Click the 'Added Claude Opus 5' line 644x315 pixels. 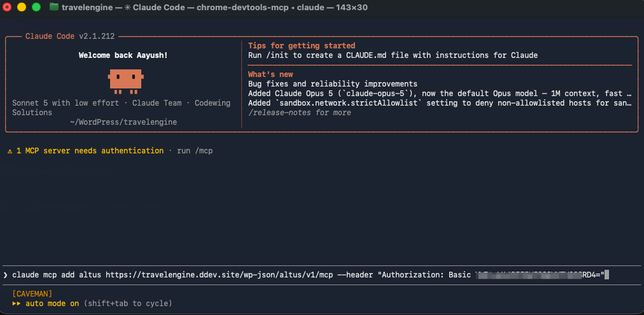pyautogui.click(x=440, y=94)
